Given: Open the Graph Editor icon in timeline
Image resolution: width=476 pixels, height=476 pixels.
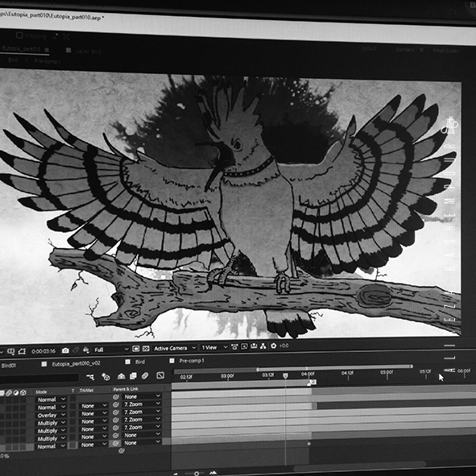Looking at the screenshot, I should coord(160,375).
